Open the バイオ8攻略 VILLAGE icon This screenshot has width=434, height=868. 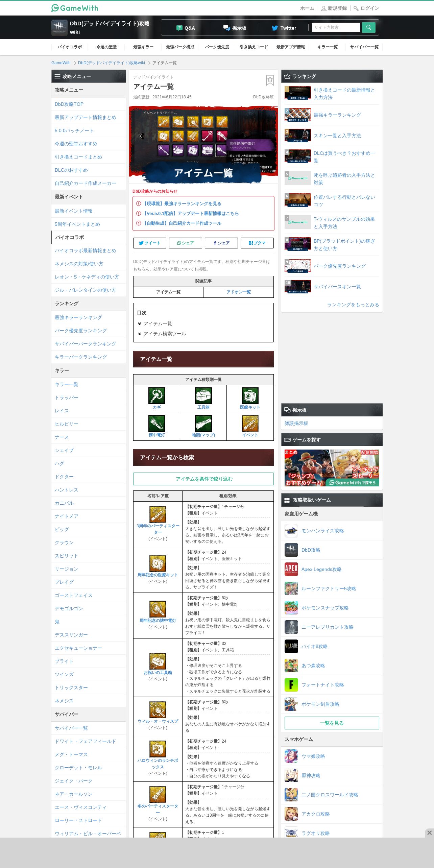pyautogui.click(x=291, y=646)
